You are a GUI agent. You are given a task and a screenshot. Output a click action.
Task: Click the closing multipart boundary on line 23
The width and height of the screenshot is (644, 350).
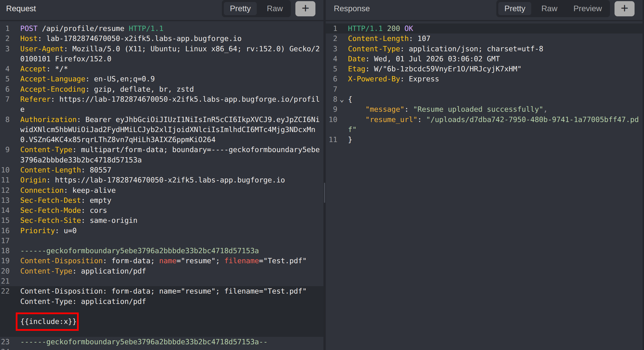(144, 342)
